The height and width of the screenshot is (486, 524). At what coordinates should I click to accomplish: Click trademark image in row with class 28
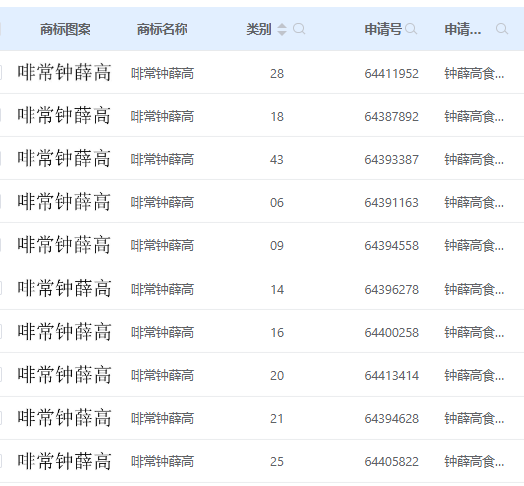pos(64,73)
